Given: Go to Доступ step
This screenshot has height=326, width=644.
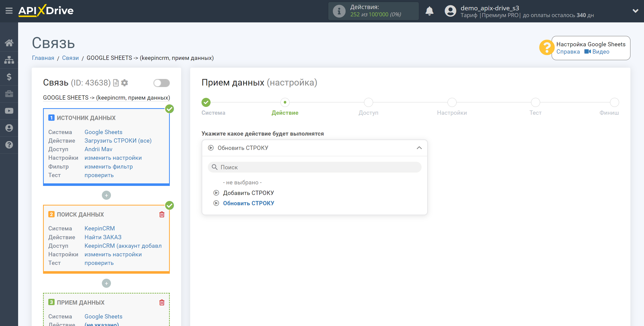Looking at the screenshot, I should 369,102.
